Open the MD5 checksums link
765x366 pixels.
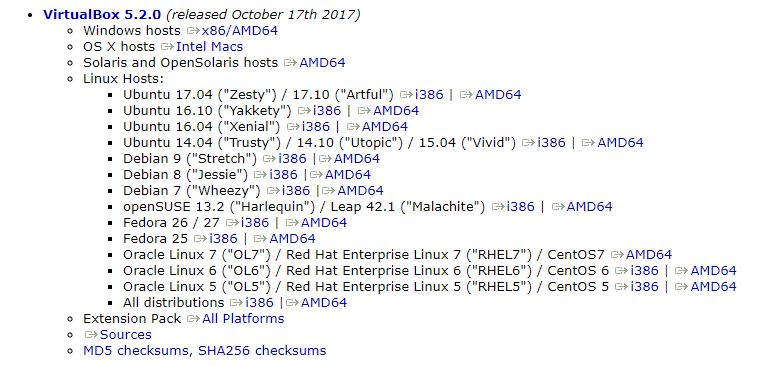coord(138,351)
